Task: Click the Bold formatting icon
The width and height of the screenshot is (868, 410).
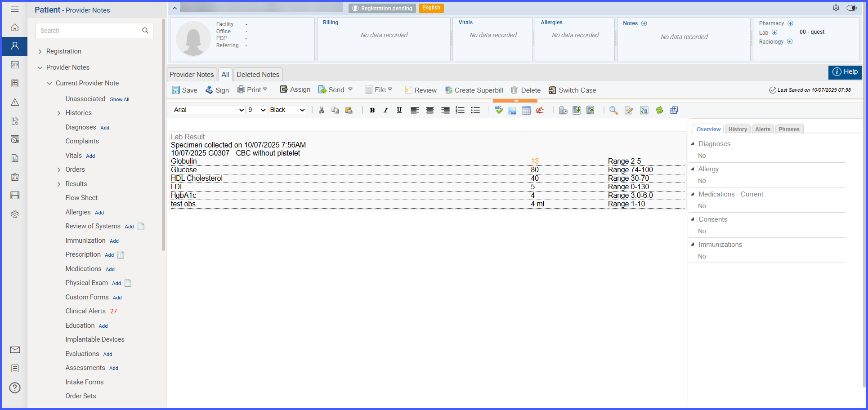Action: tap(372, 110)
